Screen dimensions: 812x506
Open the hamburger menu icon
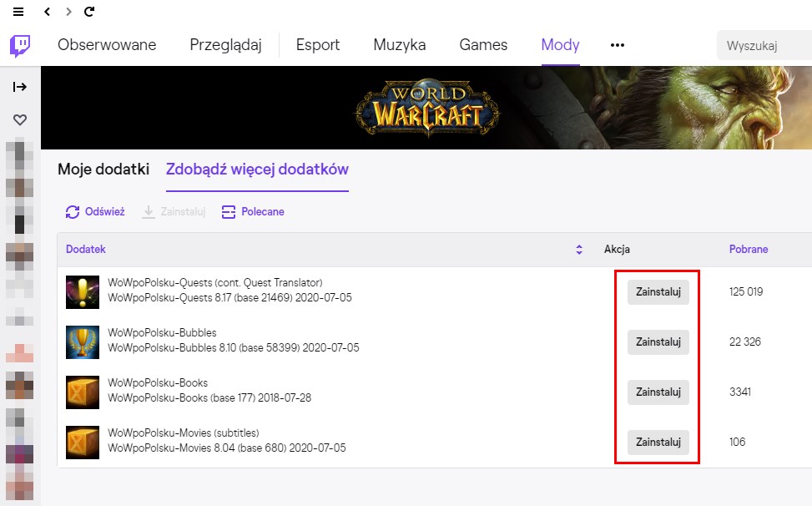18,12
